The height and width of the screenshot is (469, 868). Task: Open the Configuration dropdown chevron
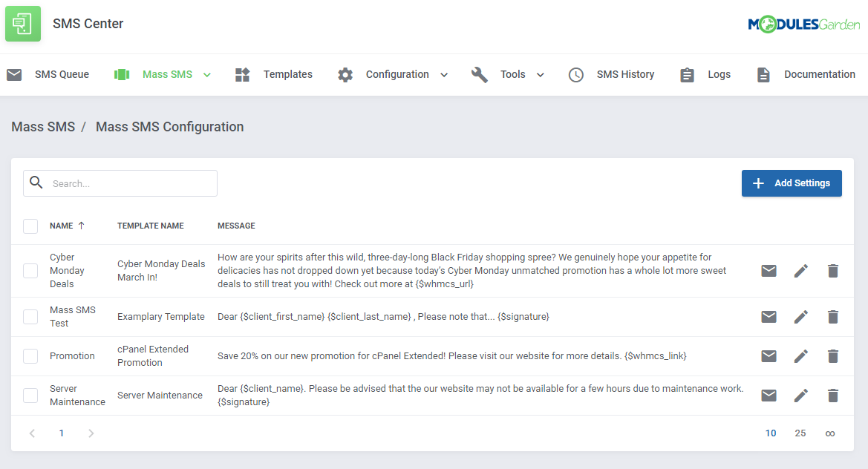pos(444,74)
